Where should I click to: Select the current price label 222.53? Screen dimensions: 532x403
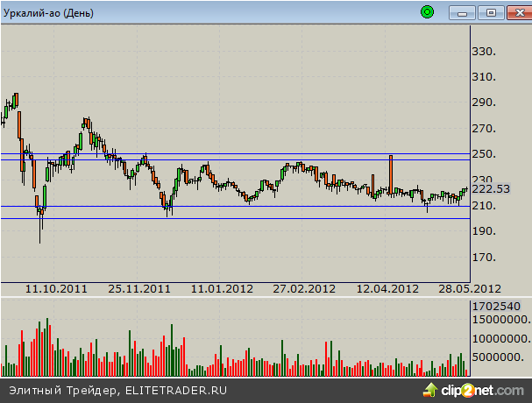point(491,188)
